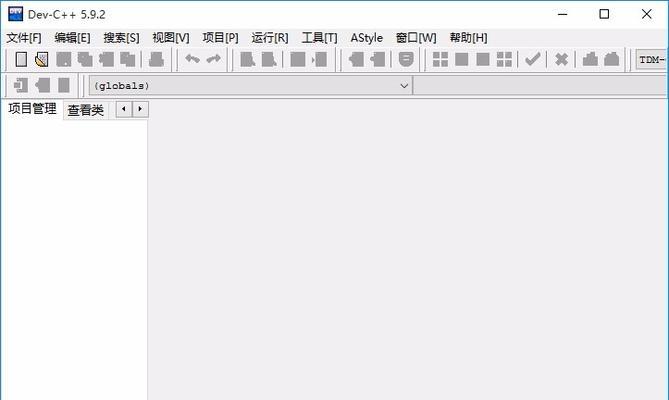Click the Compile & Run toolbar icon
Screen dimensions: 669x400
[483, 60]
